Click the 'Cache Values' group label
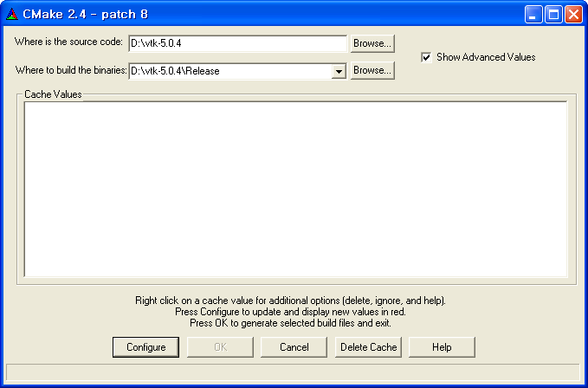Image resolution: width=588 pixels, height=388 pixels. [53, 94]
